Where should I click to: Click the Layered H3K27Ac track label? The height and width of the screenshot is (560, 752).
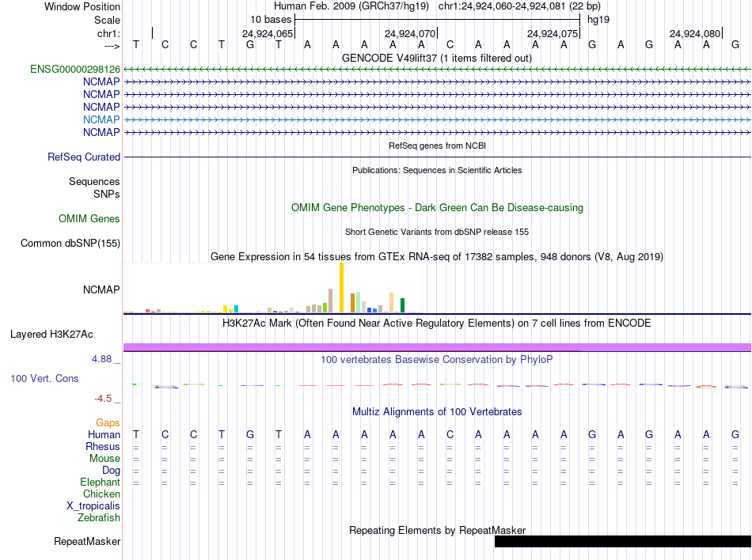pyautogui.click(x=51, y=335)
